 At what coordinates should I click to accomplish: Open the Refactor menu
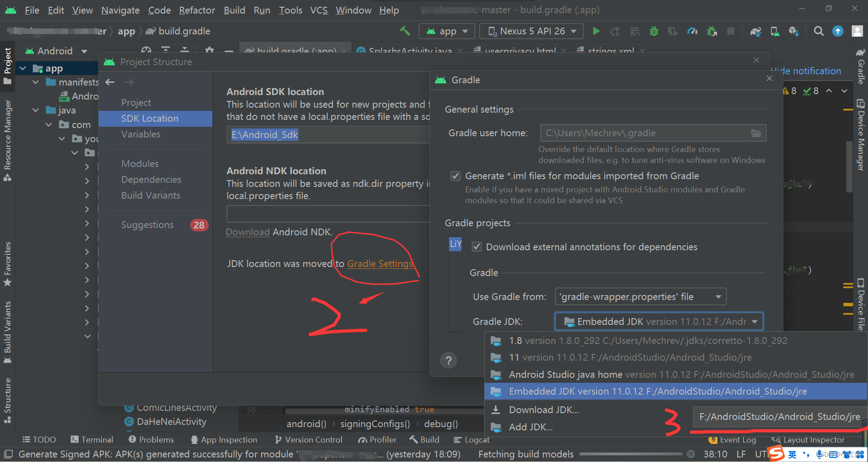197,10
